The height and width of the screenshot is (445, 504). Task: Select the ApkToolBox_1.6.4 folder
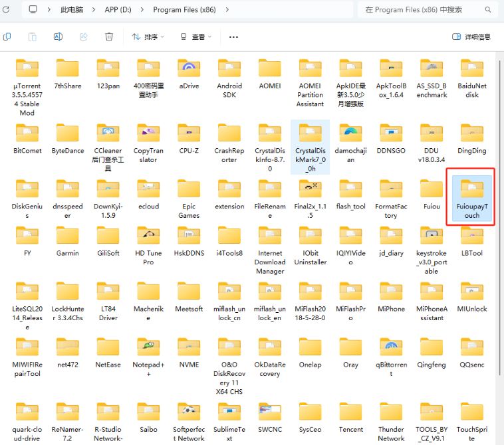tap(391, 78)
